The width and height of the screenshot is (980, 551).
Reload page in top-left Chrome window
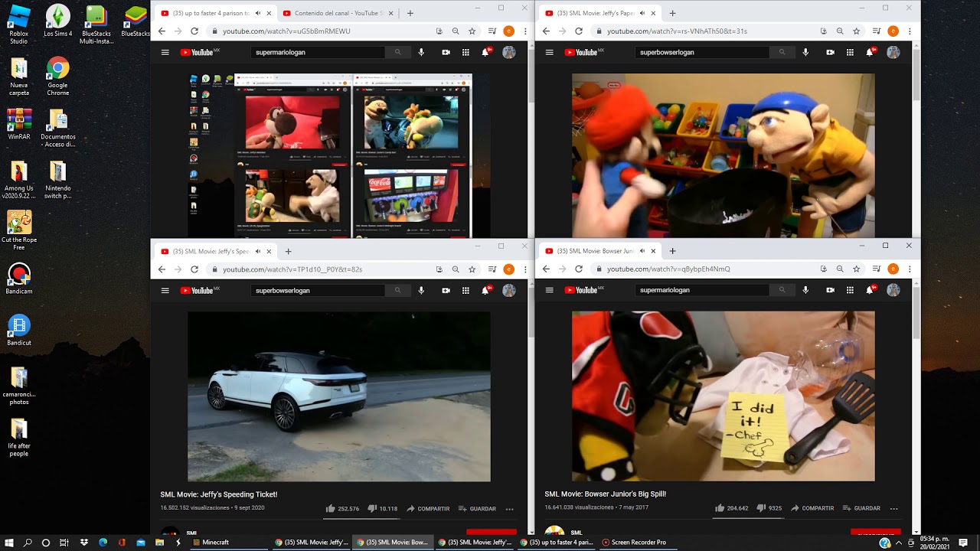(194, 31)
